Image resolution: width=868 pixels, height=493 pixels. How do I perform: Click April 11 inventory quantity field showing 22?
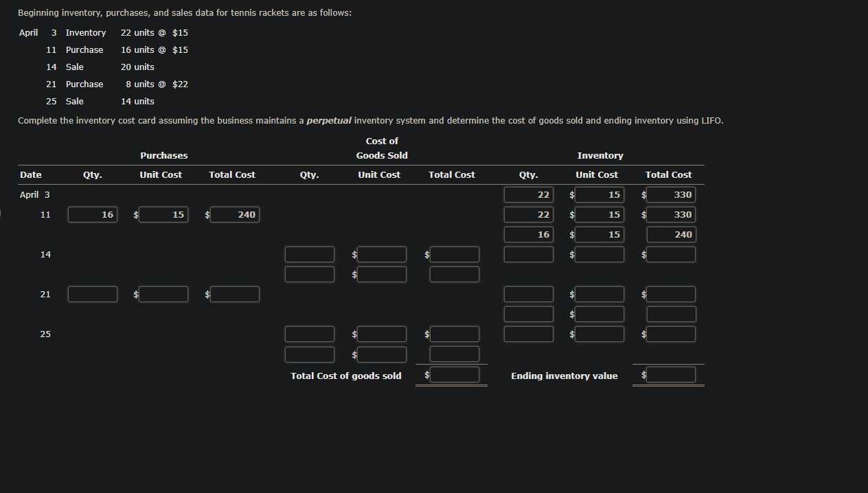529,215
